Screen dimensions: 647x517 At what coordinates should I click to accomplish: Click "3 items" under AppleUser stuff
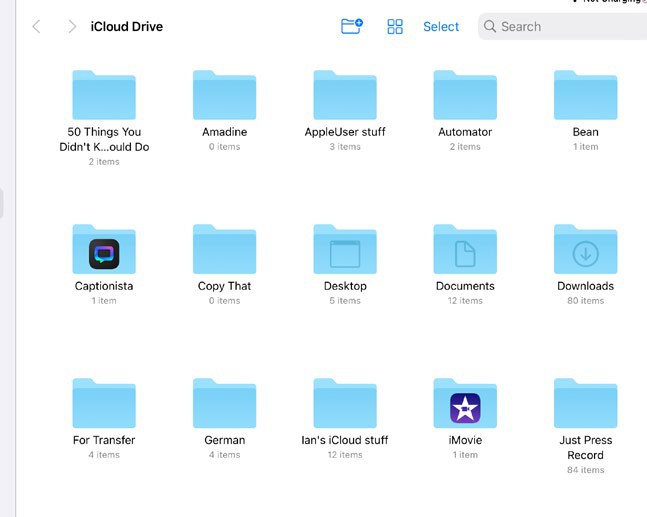pyautogui.click(x=345, y=147)
